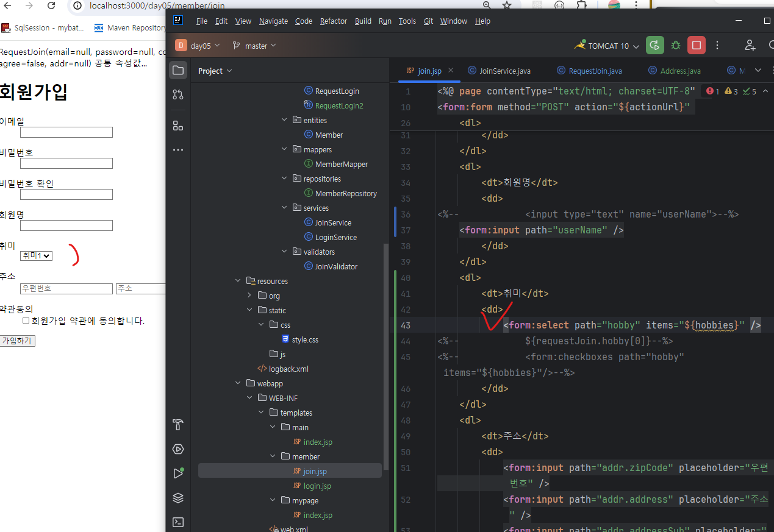Click the 가입하기 submit button
Image resolution: width=774 pixels, height=532 pixels.
(18, 341)
